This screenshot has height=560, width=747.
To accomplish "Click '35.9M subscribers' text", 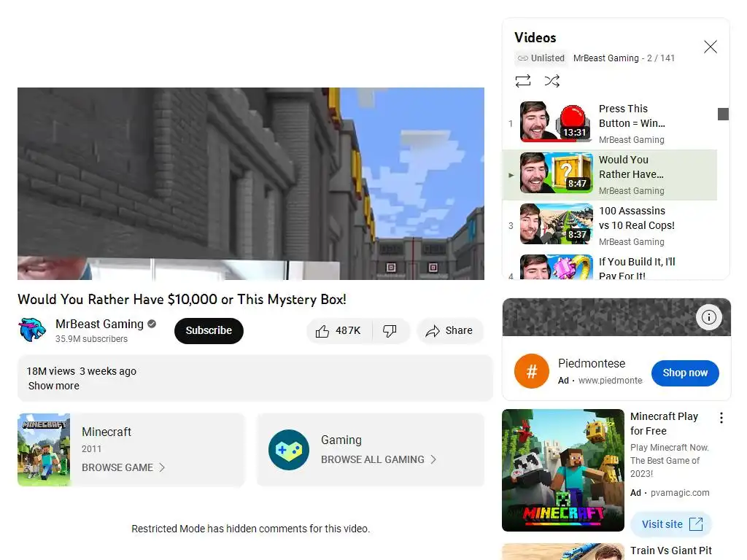I will point(91,339).
